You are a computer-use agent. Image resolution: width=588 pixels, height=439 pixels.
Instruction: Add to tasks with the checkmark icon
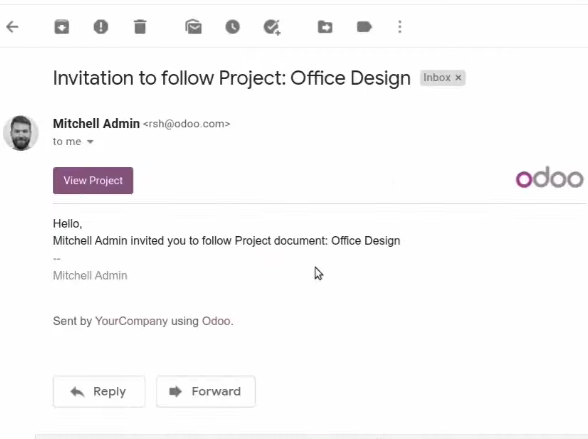tap(272, 27)
